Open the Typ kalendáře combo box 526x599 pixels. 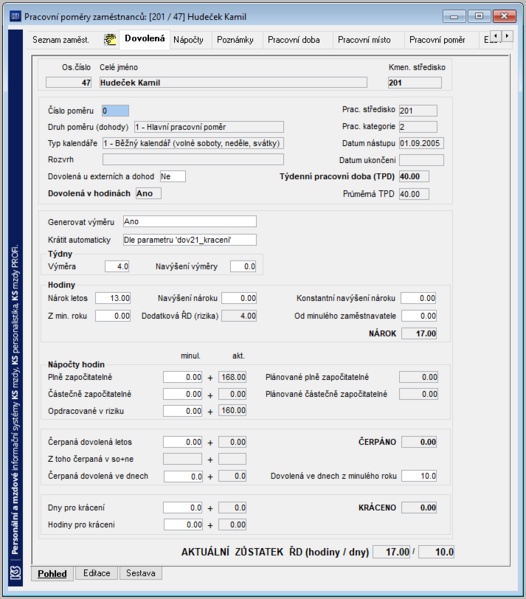tap(193, 143)
